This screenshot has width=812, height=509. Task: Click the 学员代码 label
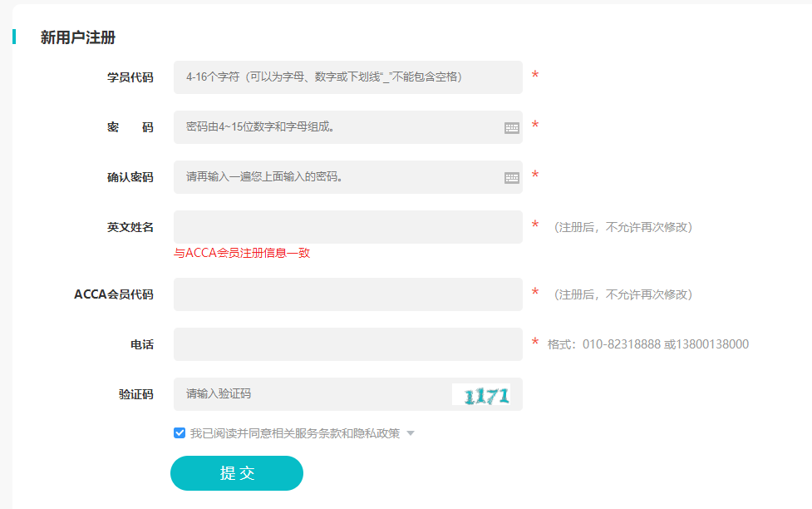[x=130, y=77]
